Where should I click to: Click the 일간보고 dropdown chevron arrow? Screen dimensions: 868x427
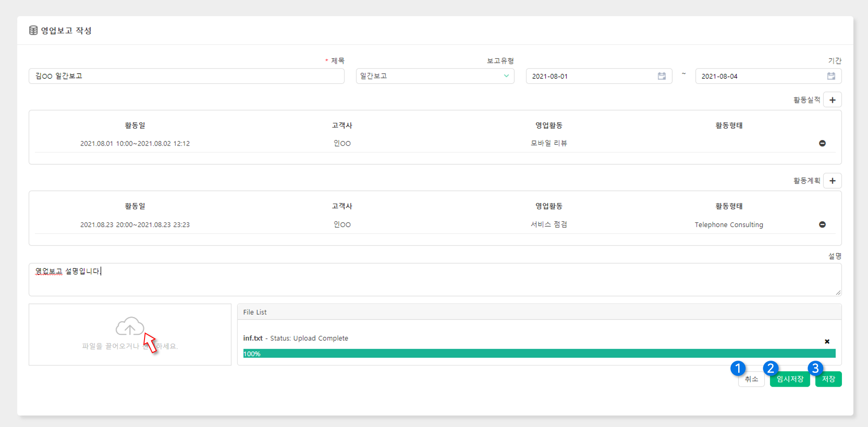(506, 76)
